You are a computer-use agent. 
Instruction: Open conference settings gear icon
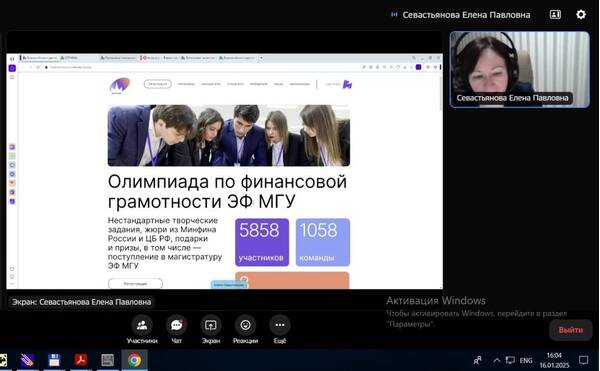coord(581,15)
